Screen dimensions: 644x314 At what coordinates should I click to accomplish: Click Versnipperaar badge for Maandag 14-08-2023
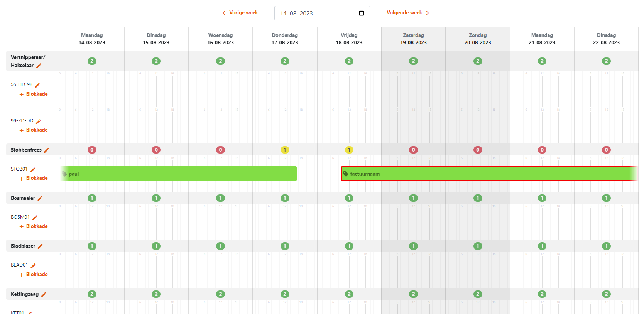[x=92, y=61]
